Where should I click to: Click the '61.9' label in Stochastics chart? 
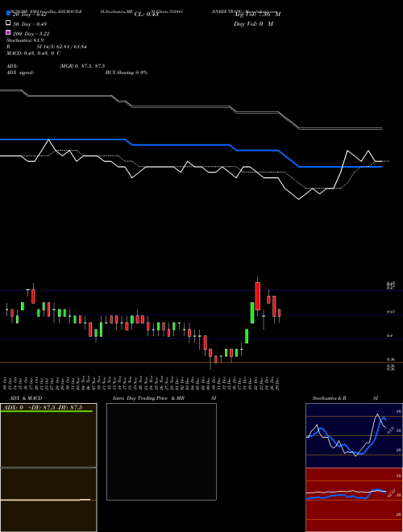point(390,430)
